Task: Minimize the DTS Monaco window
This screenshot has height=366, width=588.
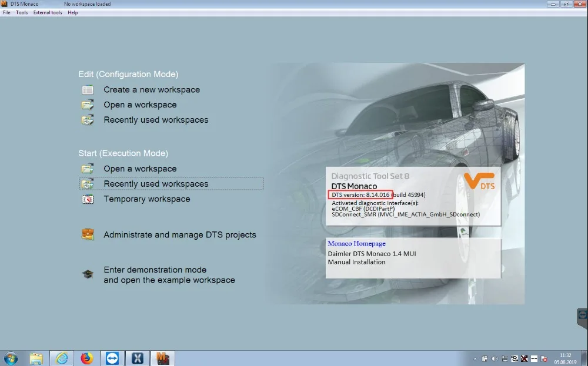Action: point(553,4)
